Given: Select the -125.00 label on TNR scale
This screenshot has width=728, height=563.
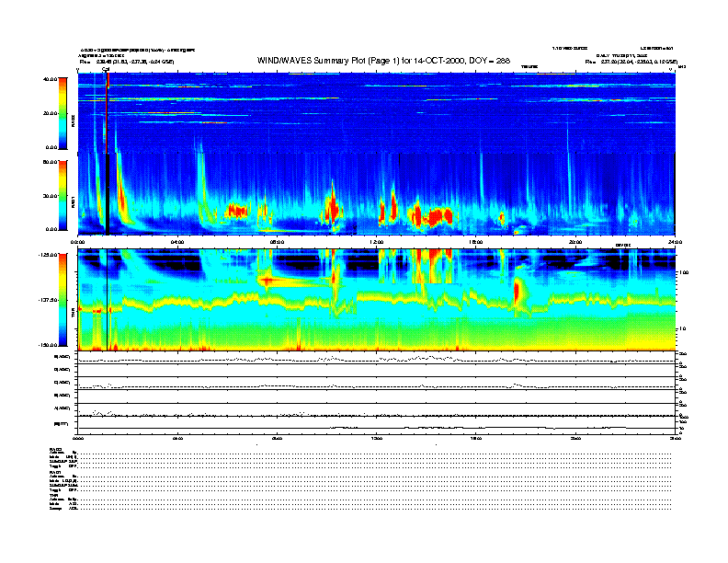Looking at the screenshot, I should coord(48,255).
